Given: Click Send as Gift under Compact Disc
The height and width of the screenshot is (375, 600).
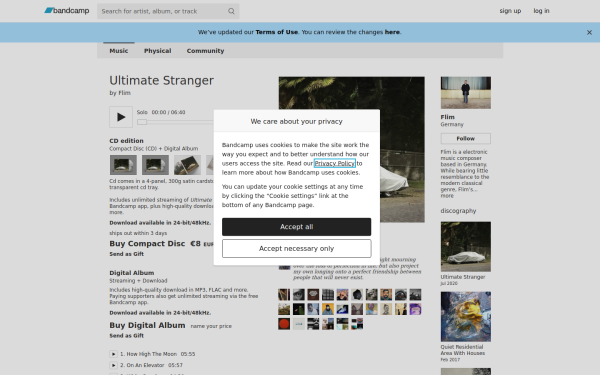Looking at the screenshot, I should click(127, 254).
